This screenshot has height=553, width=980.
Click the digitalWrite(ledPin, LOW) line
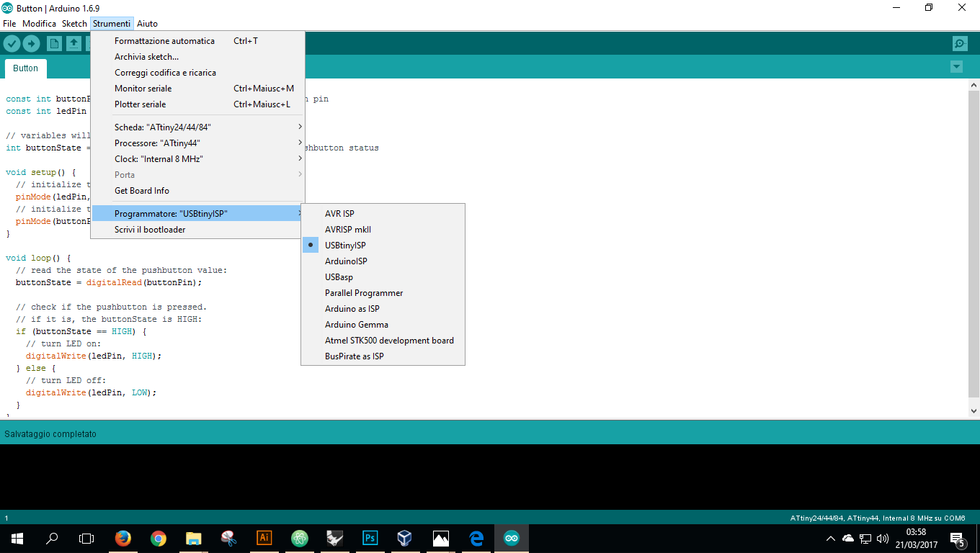(91, 392)
